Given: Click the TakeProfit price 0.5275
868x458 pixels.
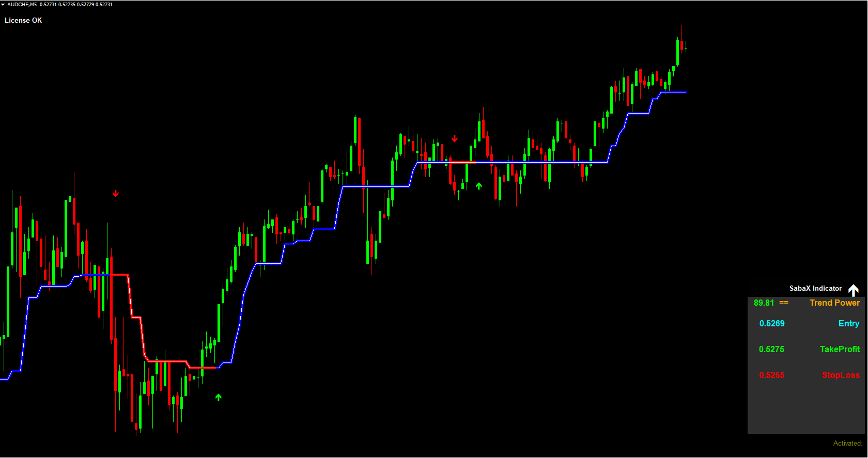Looking at the screenshot, I should click(x=771, y=350).
